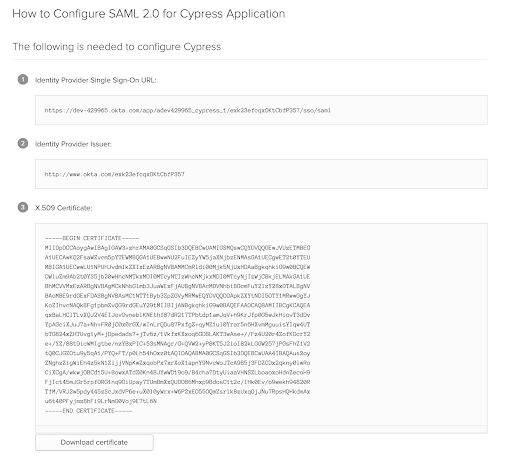Click the heading How to Configure SAML 2.0
Viewport: 512px width, 458px height.
pyautogui.click(x=149, y=14)
